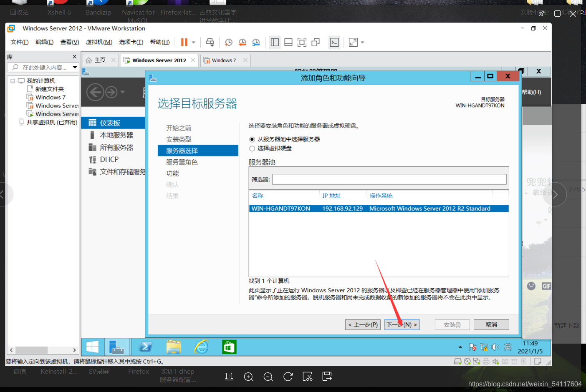Open the 帮助(H) menu in VMware
The image size is (586, 392).
click(x=160, y=42)
